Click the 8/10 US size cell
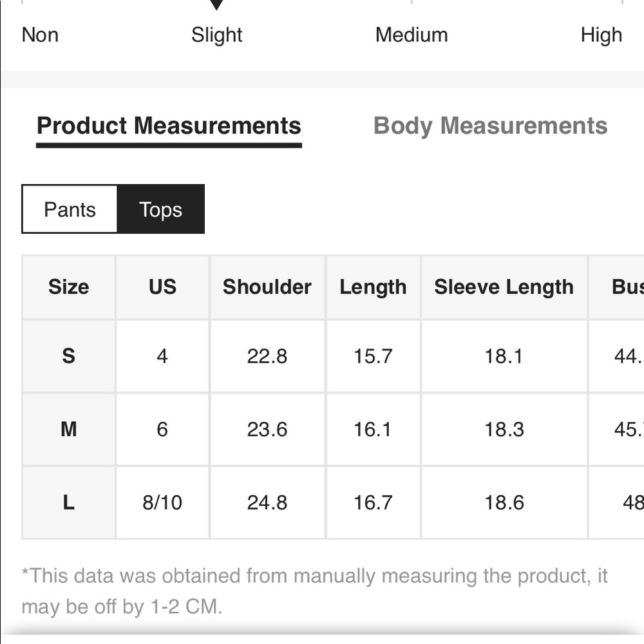The height and width of the screenshot is (644, 644). pos(163,502)
